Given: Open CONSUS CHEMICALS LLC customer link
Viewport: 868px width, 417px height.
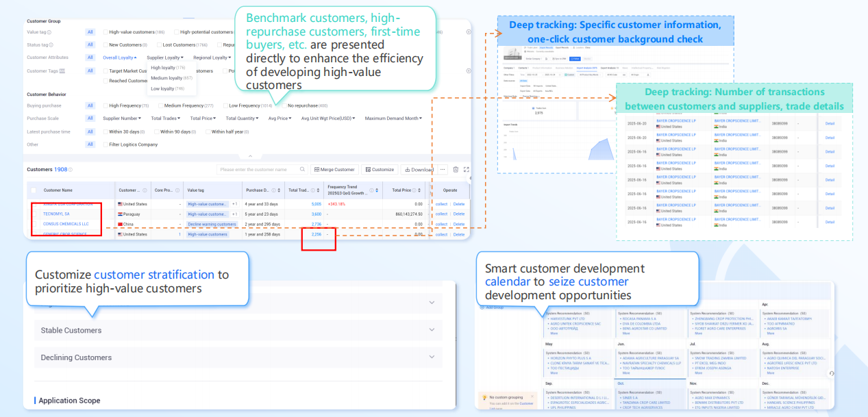Looking at the screenshot, I should (x=66, y=224).
